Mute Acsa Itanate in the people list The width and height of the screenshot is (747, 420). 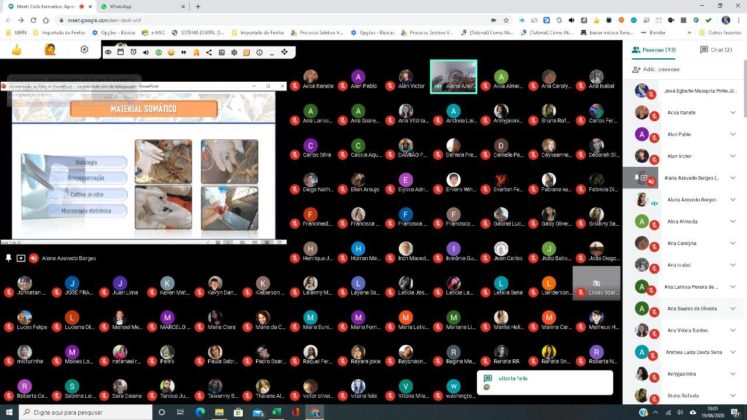point(655,116)
